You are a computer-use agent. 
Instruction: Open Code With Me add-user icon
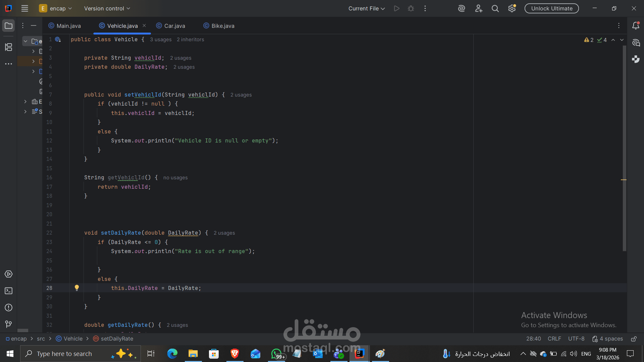click(479, 8)
